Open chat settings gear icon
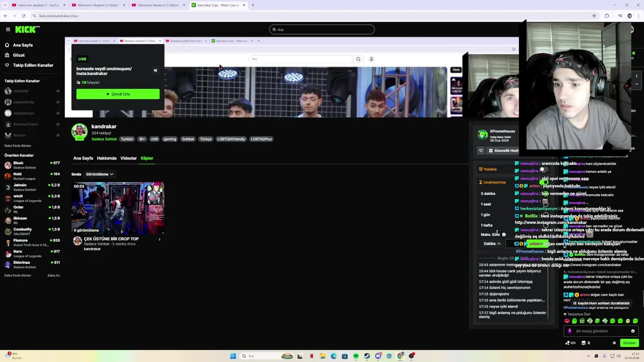 click(614, 343)
